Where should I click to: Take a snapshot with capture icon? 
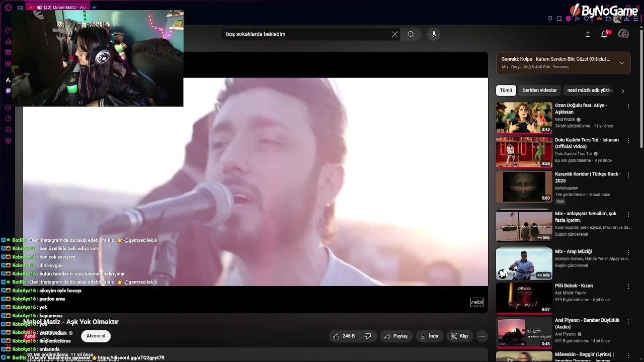click(559, 19)
